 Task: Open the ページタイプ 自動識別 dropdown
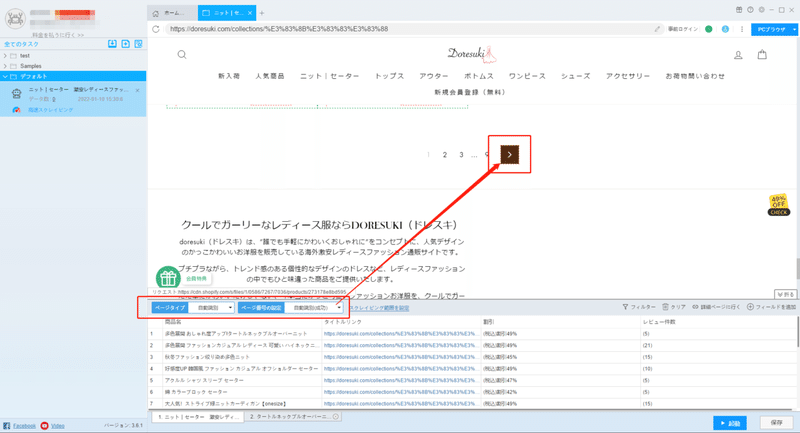[x=212, y=308]
